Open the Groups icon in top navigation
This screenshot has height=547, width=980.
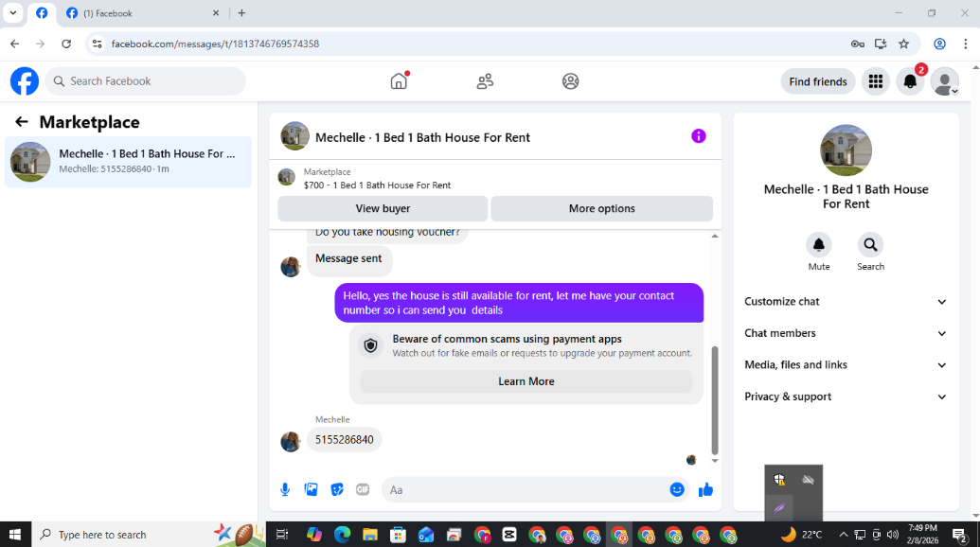tap(570, 81)
